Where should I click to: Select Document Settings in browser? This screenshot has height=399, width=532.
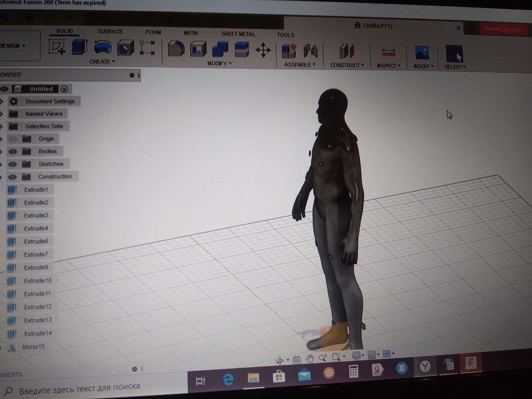click(x=50, y=102)
